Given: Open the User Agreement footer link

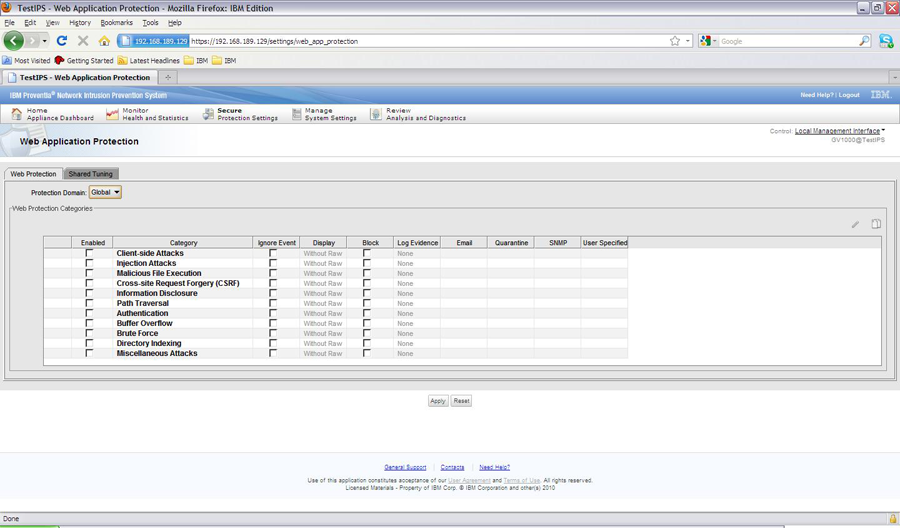Looking at the screenshot, I should click(469, 480).
